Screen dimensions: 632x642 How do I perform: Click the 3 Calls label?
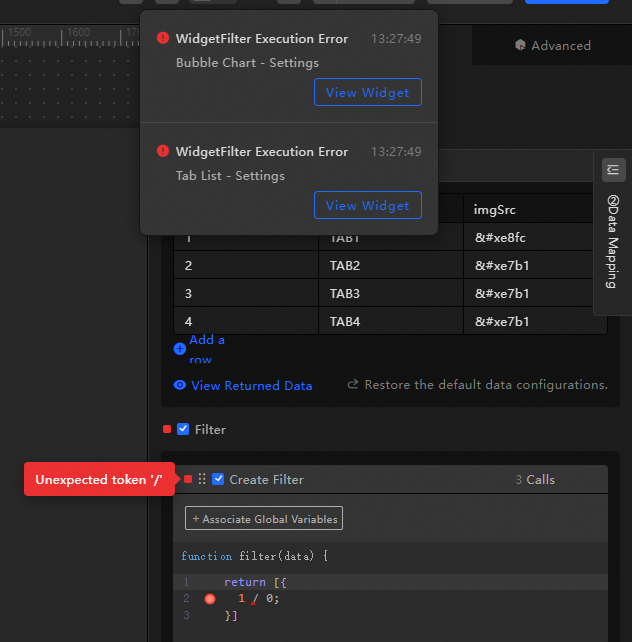coord(535,479)
